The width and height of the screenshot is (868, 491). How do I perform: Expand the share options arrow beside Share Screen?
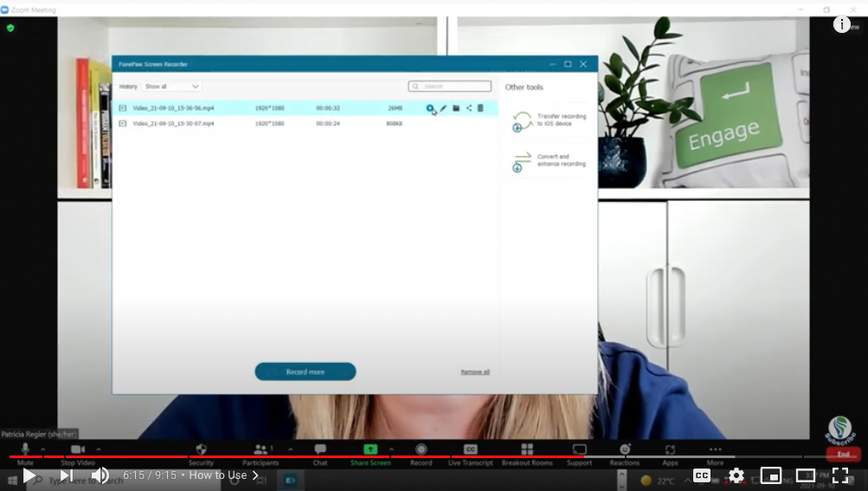coord(391,449)
